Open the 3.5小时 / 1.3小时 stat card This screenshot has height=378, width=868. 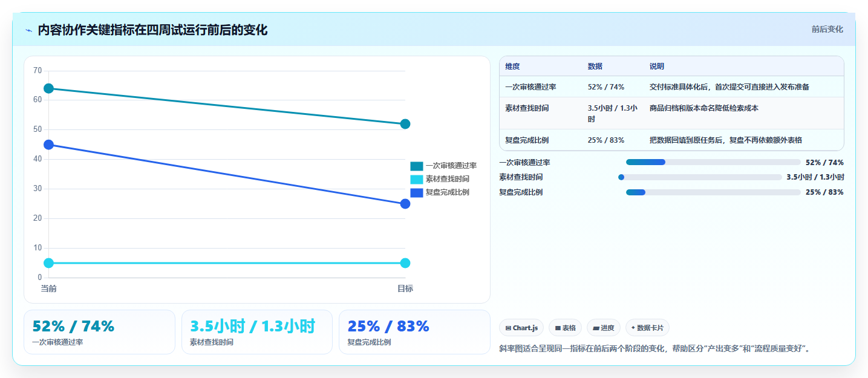[257, 332]
